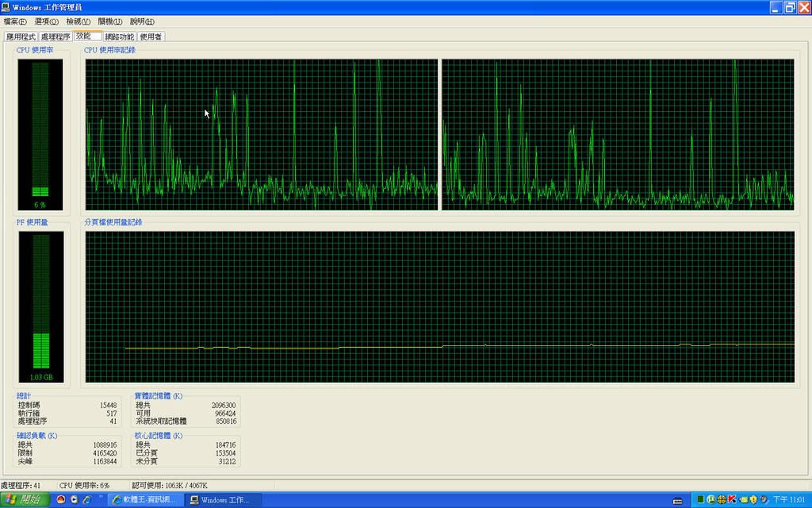
Task: Open the 說明(H) menu
Action: pos(142,21)
